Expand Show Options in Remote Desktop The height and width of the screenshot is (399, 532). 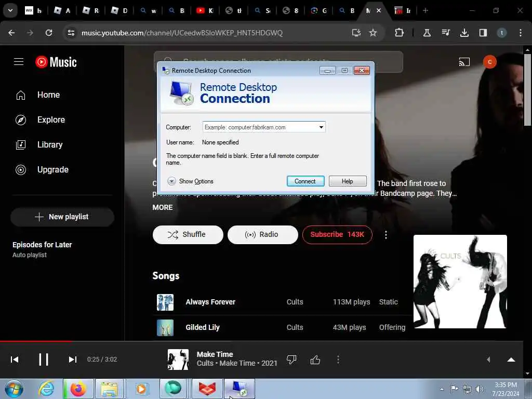click(x=191, y=181)
